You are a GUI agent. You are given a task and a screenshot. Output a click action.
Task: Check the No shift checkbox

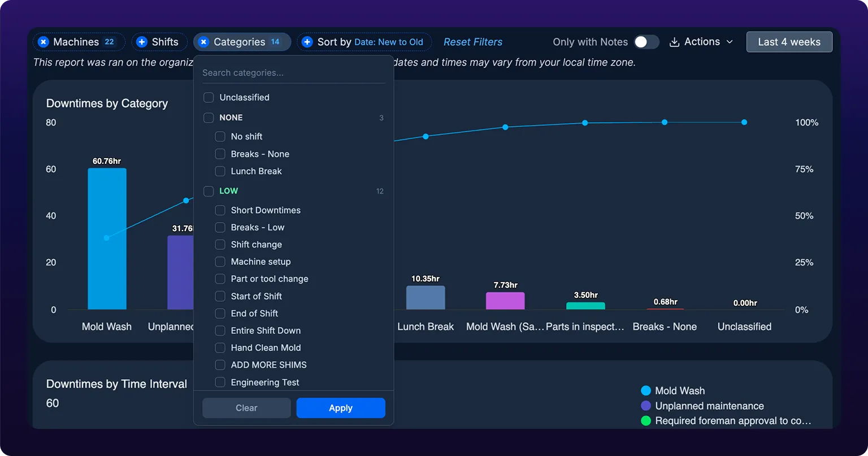coord(220,136)
